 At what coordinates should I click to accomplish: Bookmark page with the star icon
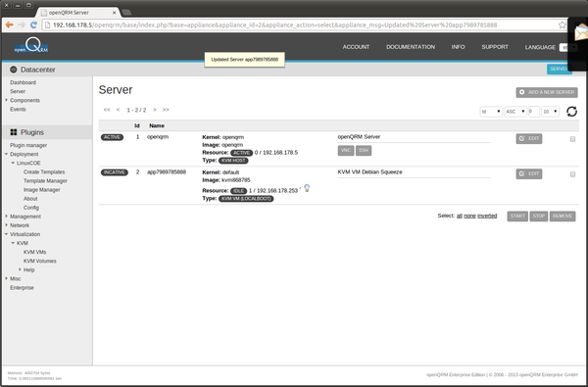(563, 24)
